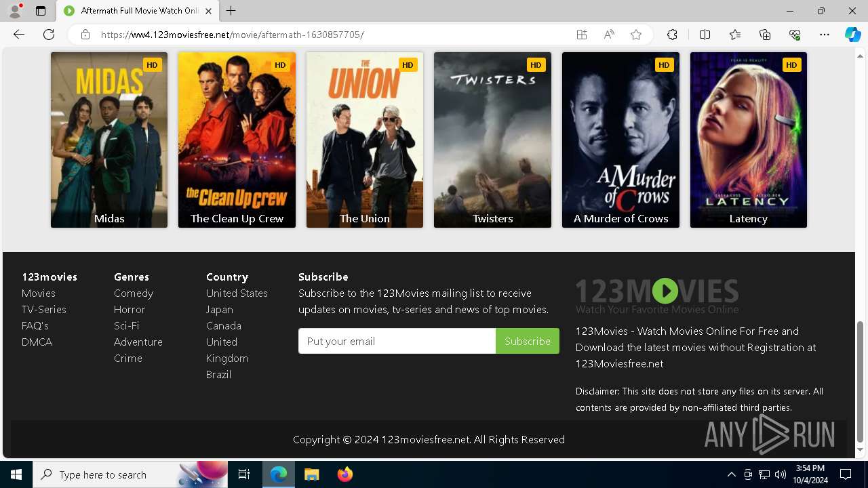Reload the page with refresh icon
Image resolution: width=868 pixels, height=488 pixels.
(49, 35)
